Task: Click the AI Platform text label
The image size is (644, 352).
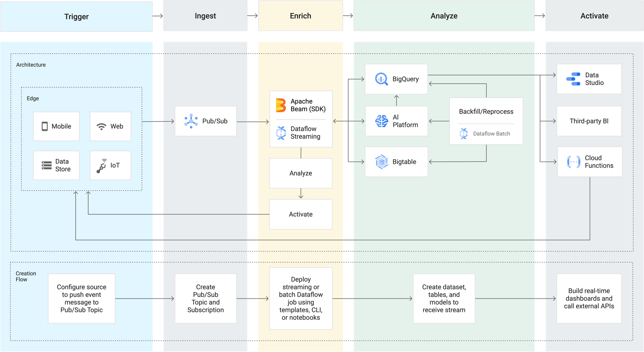Action: [405, 121]
